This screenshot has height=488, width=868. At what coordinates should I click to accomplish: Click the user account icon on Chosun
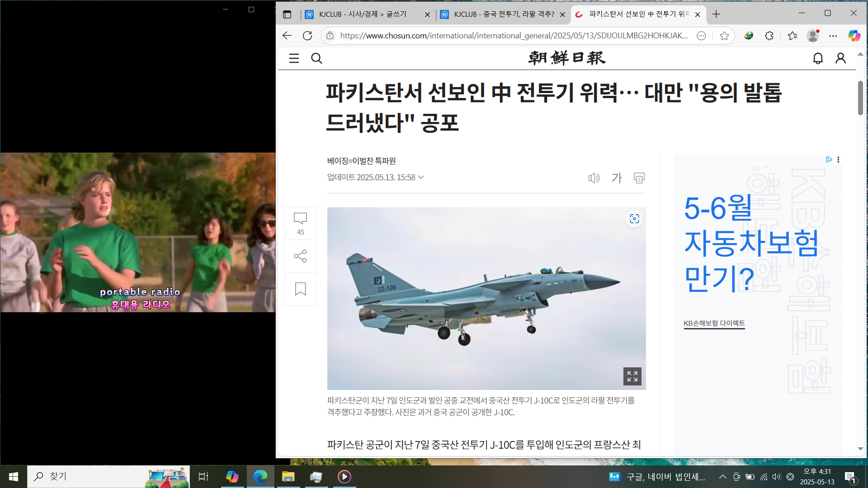(840, 58)
